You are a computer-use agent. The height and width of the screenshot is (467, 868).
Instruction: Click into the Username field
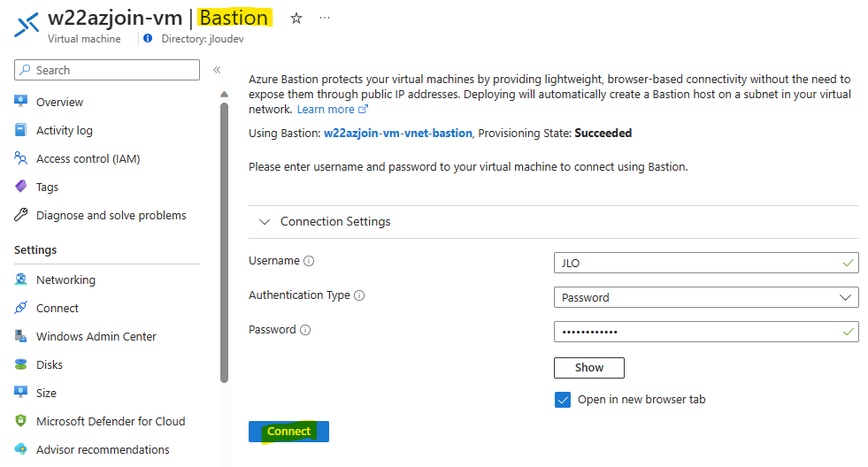pyautogui.click(x=706, y=263)
